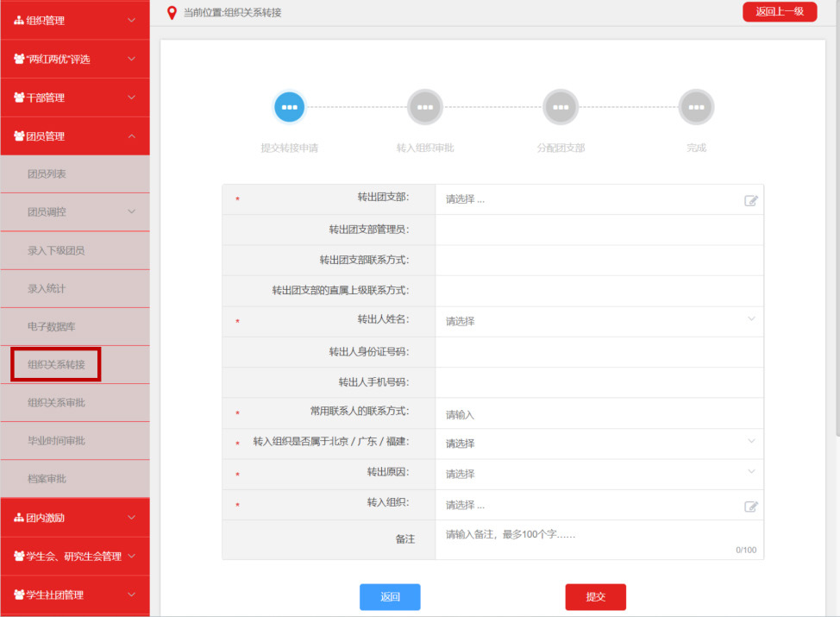Click the 返回上一级 button
This screenshot has height=617, width=840.
(780, 12)
